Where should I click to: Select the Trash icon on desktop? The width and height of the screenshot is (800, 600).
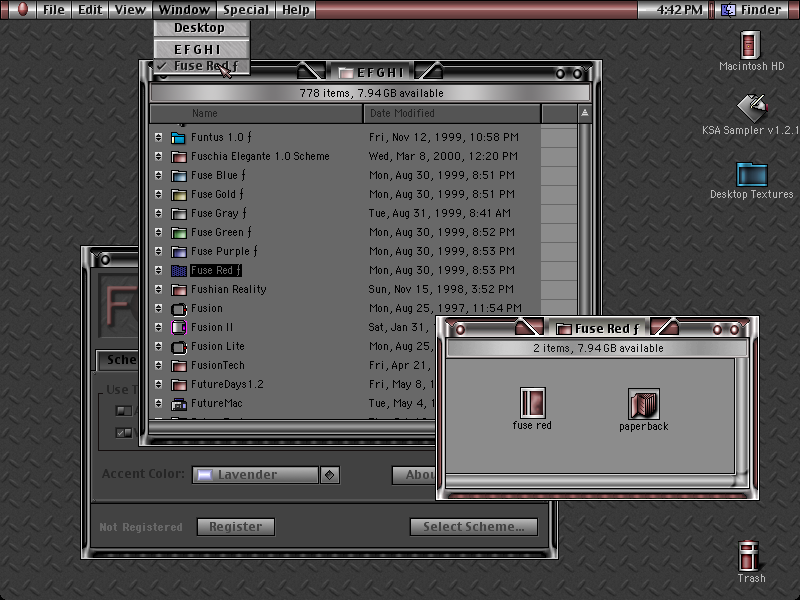(x=748, y=556)
